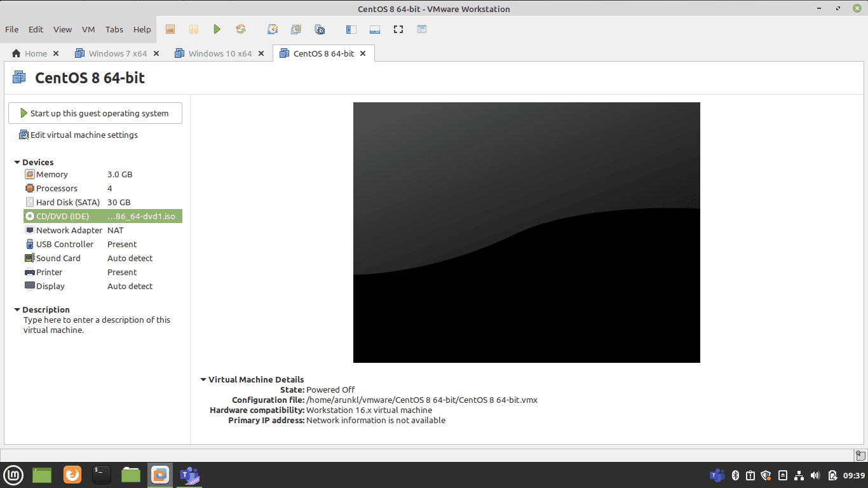Open the View menu

(62, 29)
